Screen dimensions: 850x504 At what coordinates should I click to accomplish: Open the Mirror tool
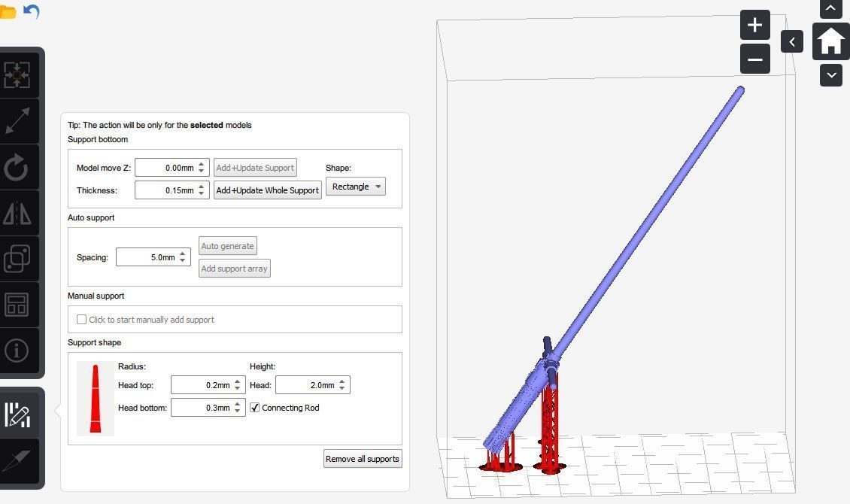(17, 214)
